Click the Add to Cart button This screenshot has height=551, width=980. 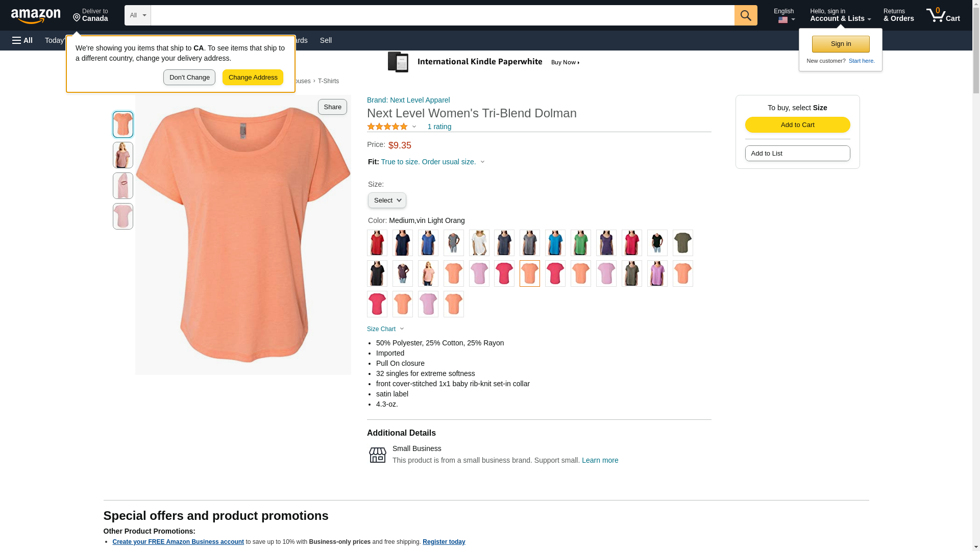[x=797, y=125]
